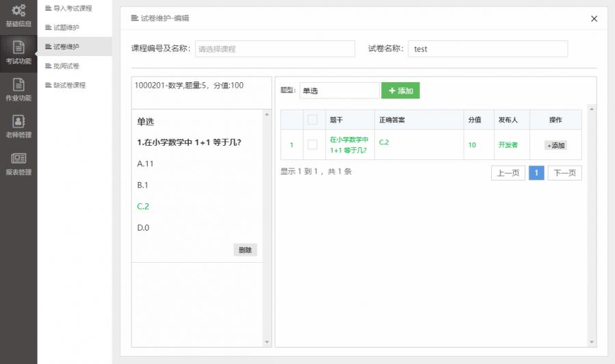Open the 老师管理 sidebar icon
Screen dimensions: 615x364
point(18,127)
